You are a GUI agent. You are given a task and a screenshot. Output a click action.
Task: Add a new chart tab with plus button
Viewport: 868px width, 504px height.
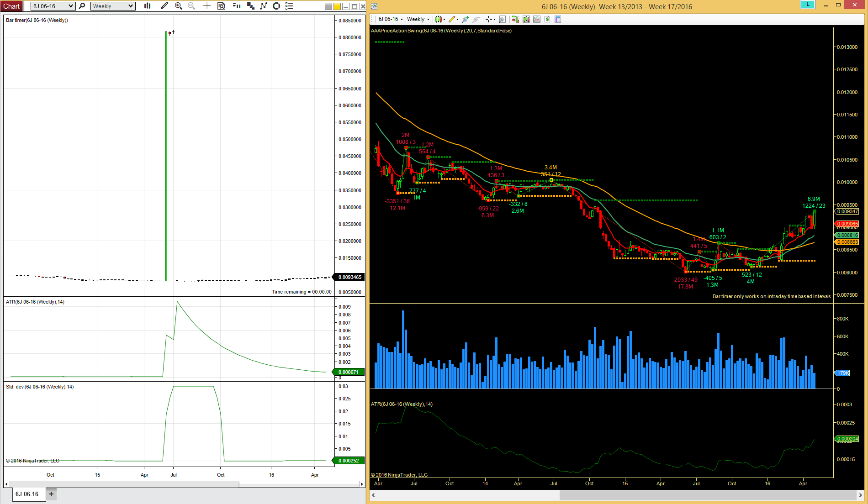tap(51, 494)
